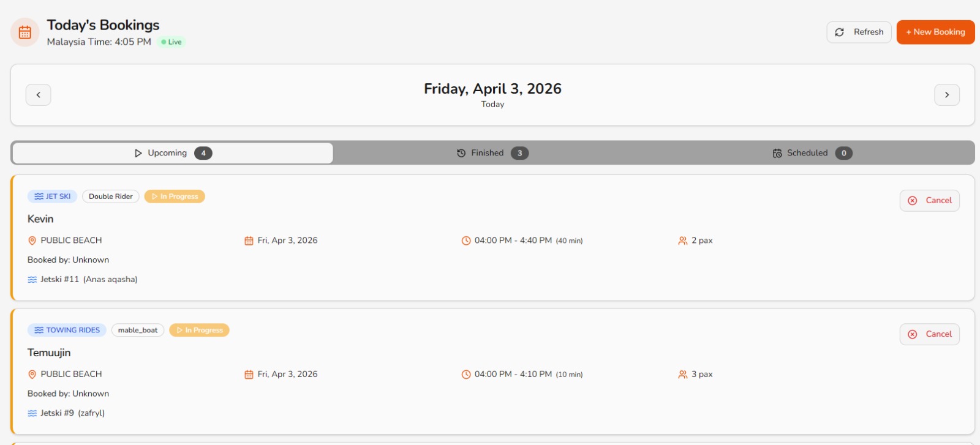Screen dimensions: 980x445
Task: Click the refresh arrows icon
Action: pyautogui.click(x=839, y=32)
